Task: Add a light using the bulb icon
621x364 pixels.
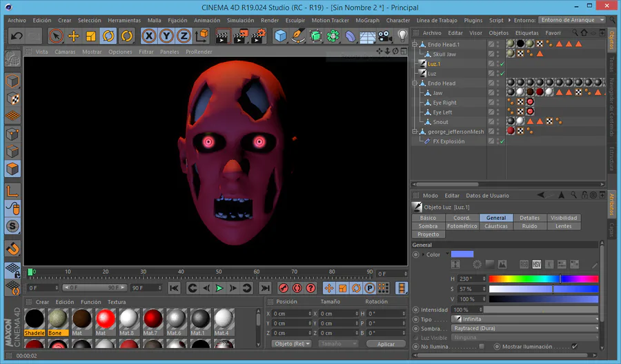Action: [404, 36]
